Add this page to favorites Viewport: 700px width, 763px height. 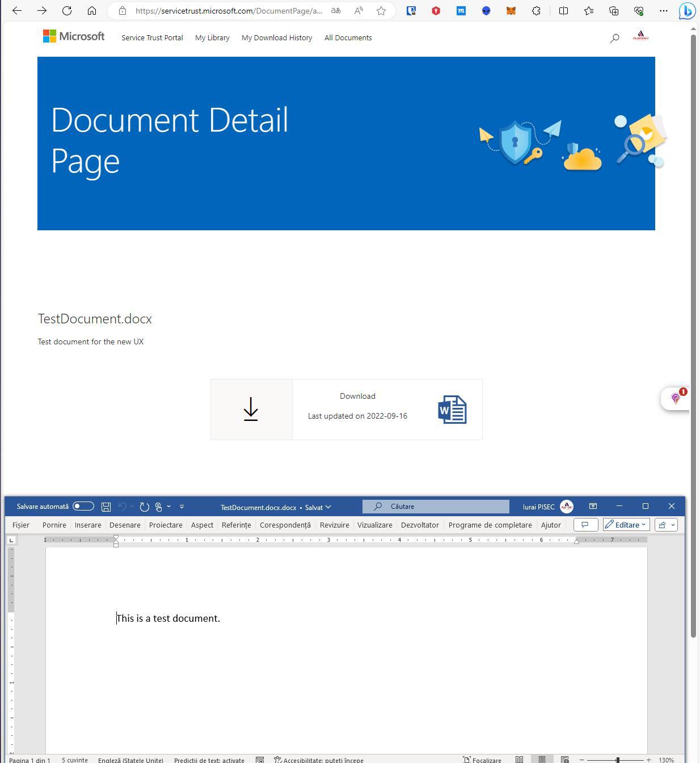tap(381, 11)
